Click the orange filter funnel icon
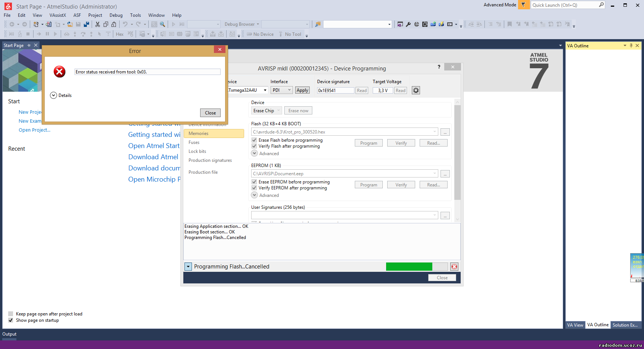This screenshot has height=349, width=644. [x=524, y=5]
